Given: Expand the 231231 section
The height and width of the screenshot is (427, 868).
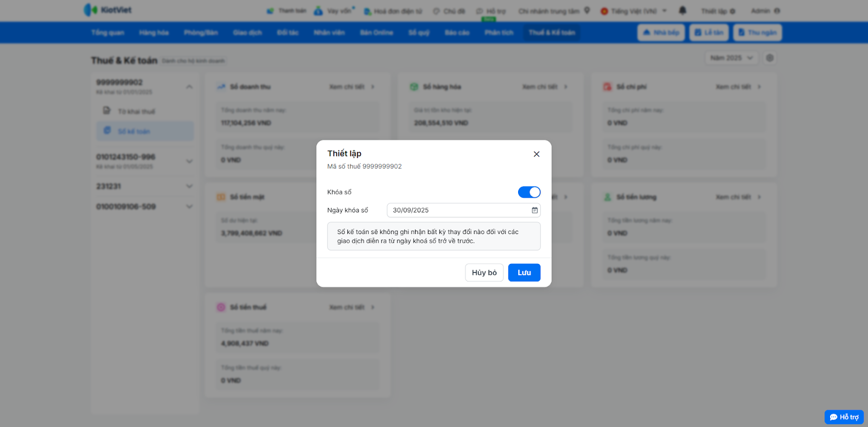Looking at the screenshot, I should pyautogui.click(x=189, y=186).
